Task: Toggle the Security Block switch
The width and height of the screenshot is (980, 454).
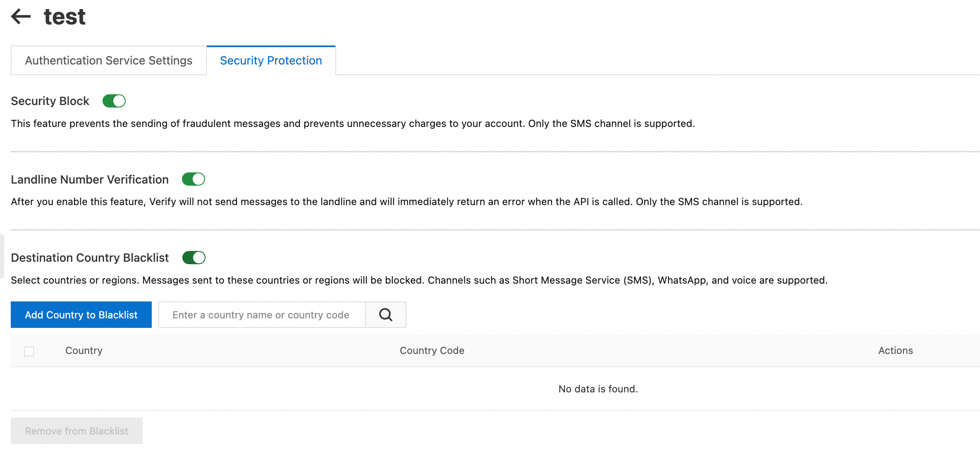Action: pyautogui.click(x=114, y=101)
